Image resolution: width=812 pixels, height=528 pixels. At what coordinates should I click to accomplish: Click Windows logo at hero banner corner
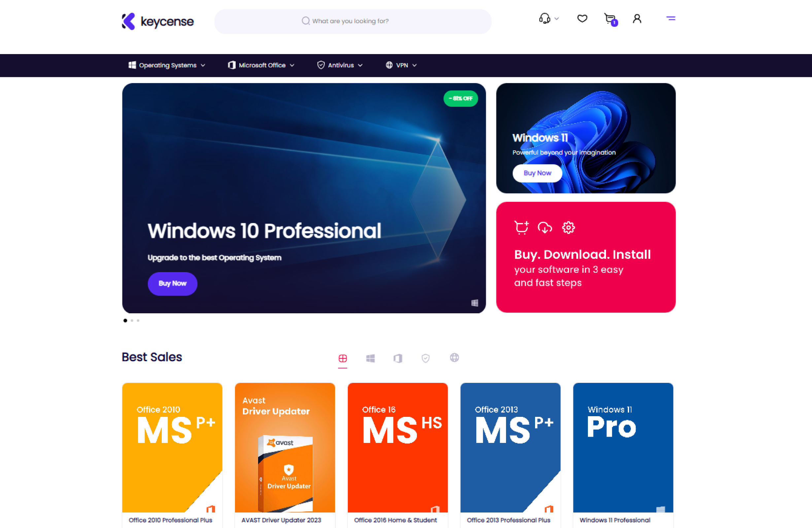point(475,303)
